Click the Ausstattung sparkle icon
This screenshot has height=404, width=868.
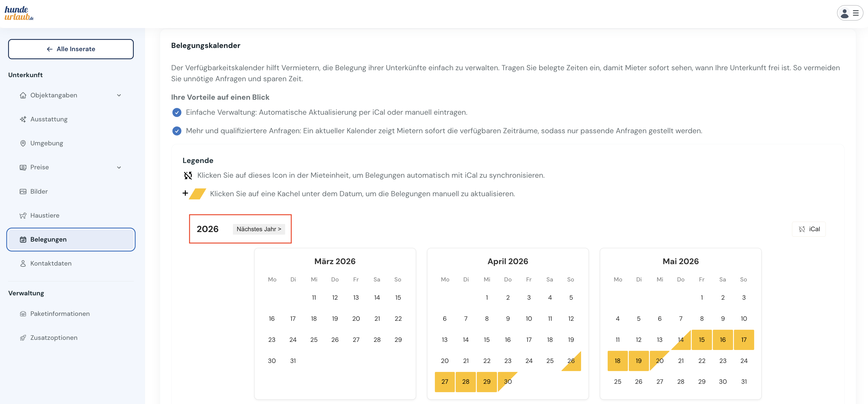point(23,119)
